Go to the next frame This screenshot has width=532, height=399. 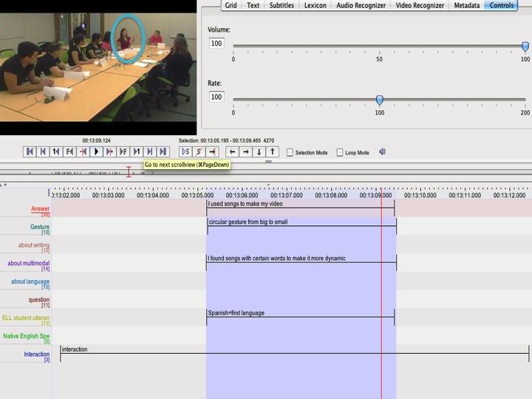tap(123, 151)
